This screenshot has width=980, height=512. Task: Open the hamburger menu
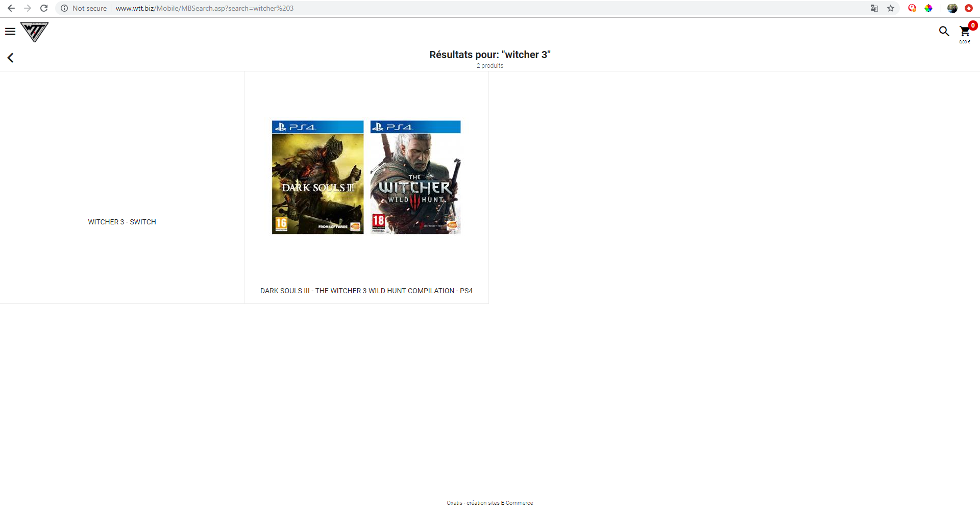coord(10,32)
